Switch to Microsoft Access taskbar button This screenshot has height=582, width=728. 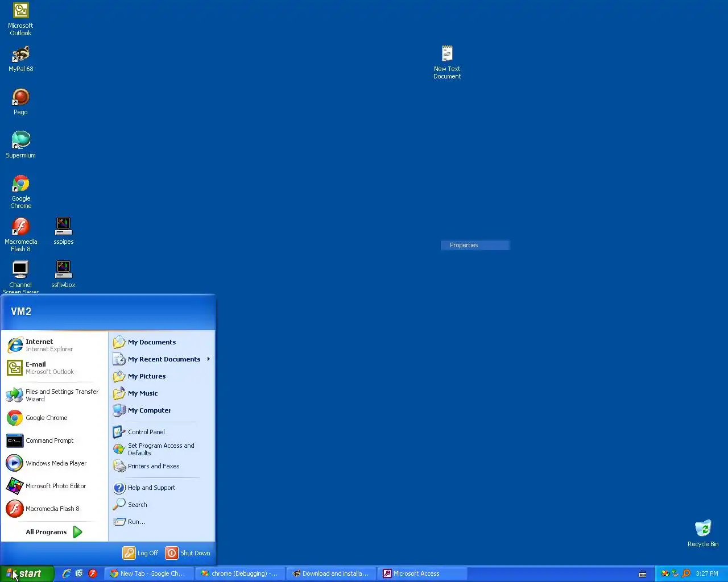[x=422, y=573]
